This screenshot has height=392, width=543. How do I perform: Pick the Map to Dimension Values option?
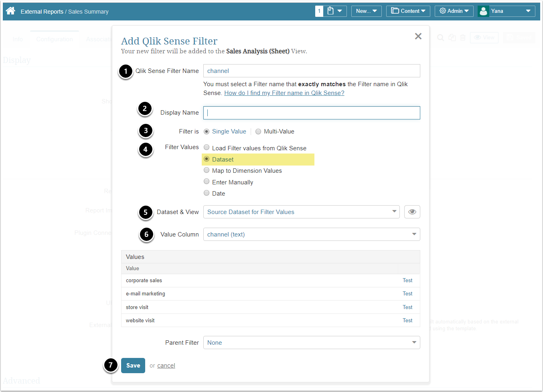[207, 170]
